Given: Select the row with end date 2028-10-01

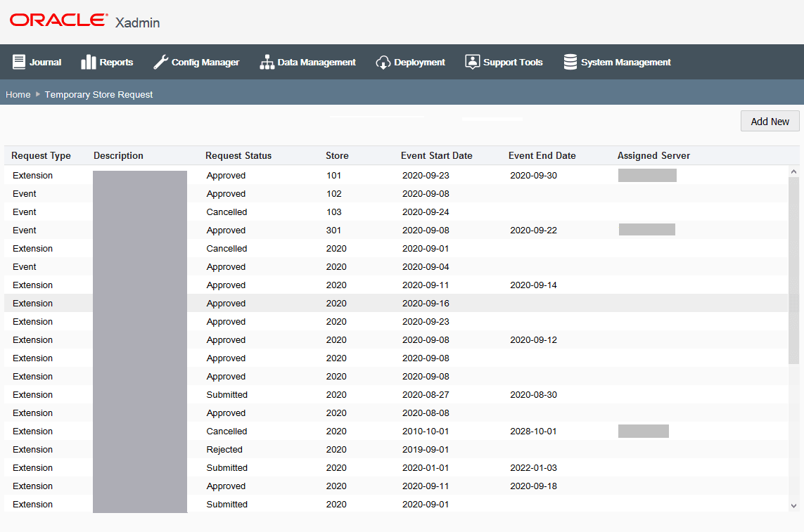Looking at the screenshot, I should [x=396, y=431].
